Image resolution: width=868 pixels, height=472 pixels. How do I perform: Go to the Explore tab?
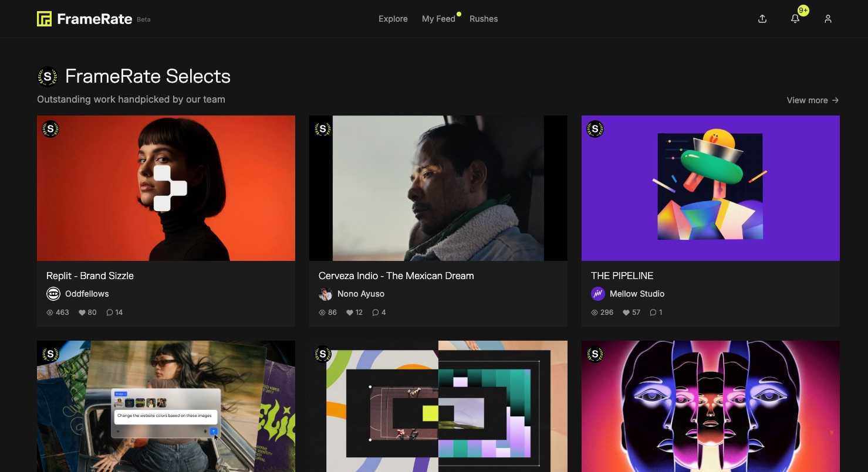click(393, 19)
